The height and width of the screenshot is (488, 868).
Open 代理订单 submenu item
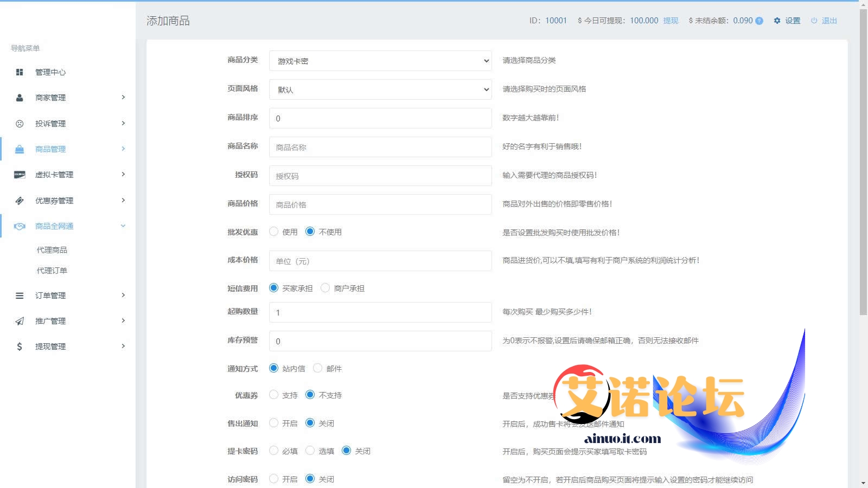tap(52, 271)
